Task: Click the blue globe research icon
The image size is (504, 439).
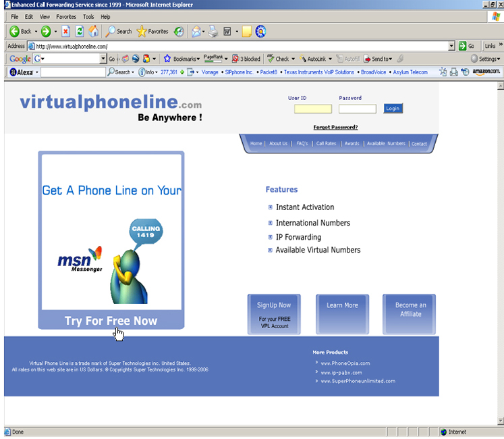Action: click(x=260, y=32)
